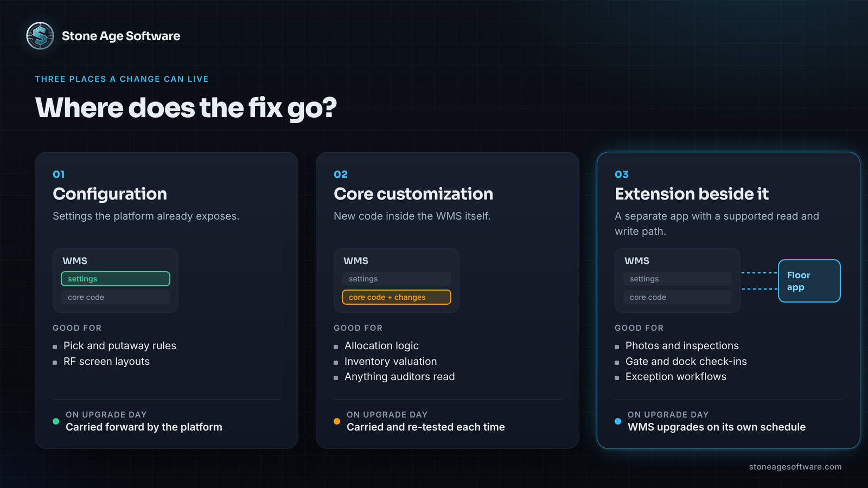Click the 'Where does the fix go?' heading

186,108
